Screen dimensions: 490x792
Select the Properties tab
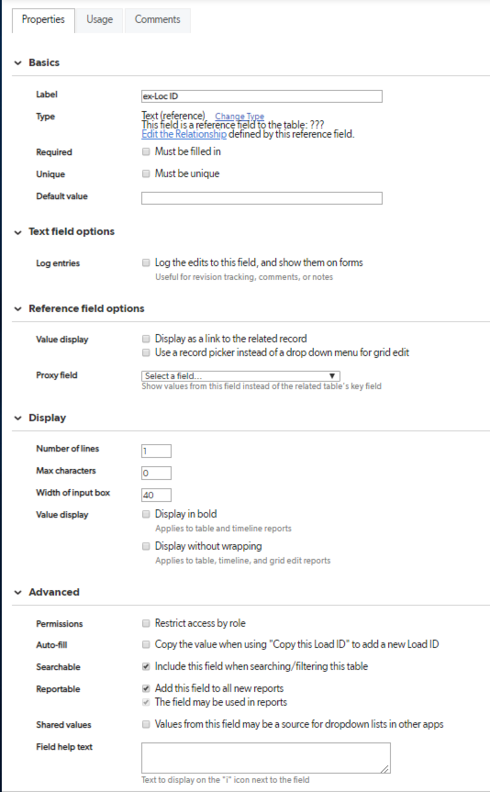(43, 20)
